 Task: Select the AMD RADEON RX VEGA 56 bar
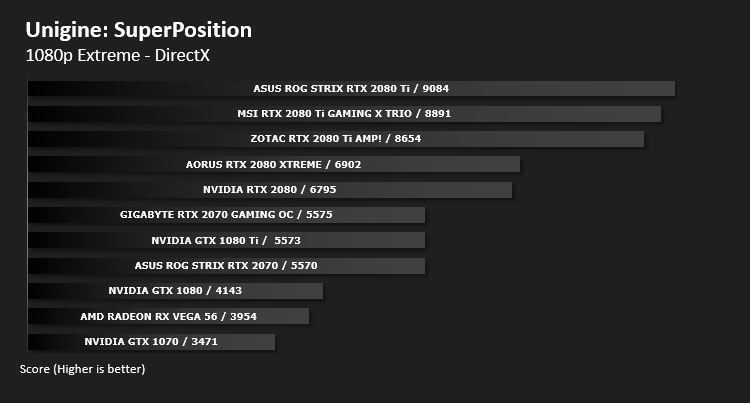(x=168, y=316)
